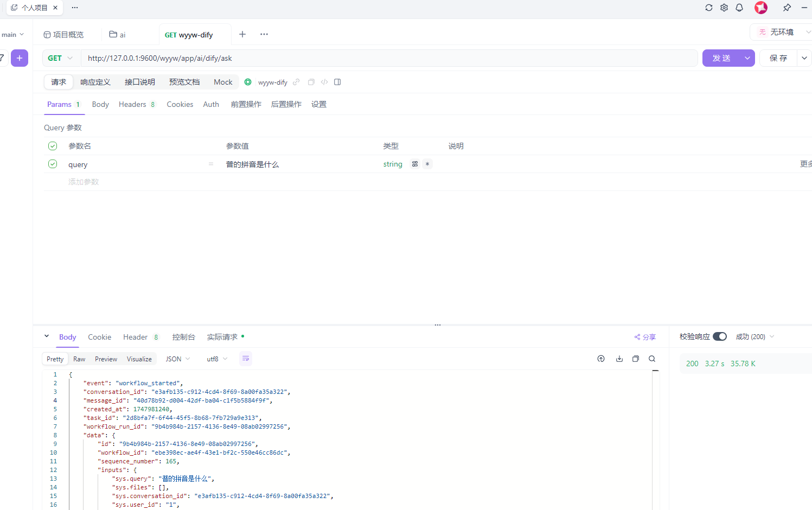Open the 设置 tab

click(x=319, y=104)
